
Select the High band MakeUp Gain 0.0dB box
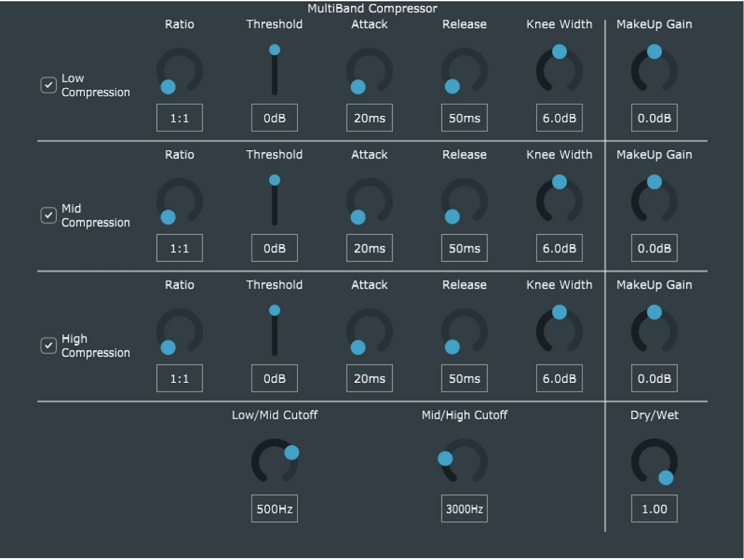coord(654,378)
